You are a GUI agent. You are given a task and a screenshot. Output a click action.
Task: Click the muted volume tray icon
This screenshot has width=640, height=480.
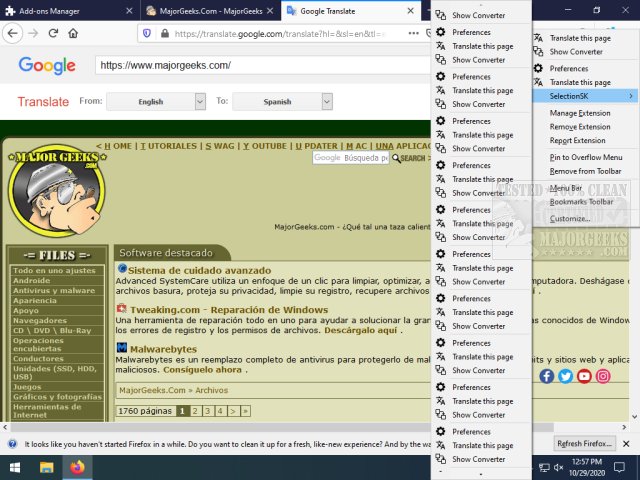tap(559, 467)
